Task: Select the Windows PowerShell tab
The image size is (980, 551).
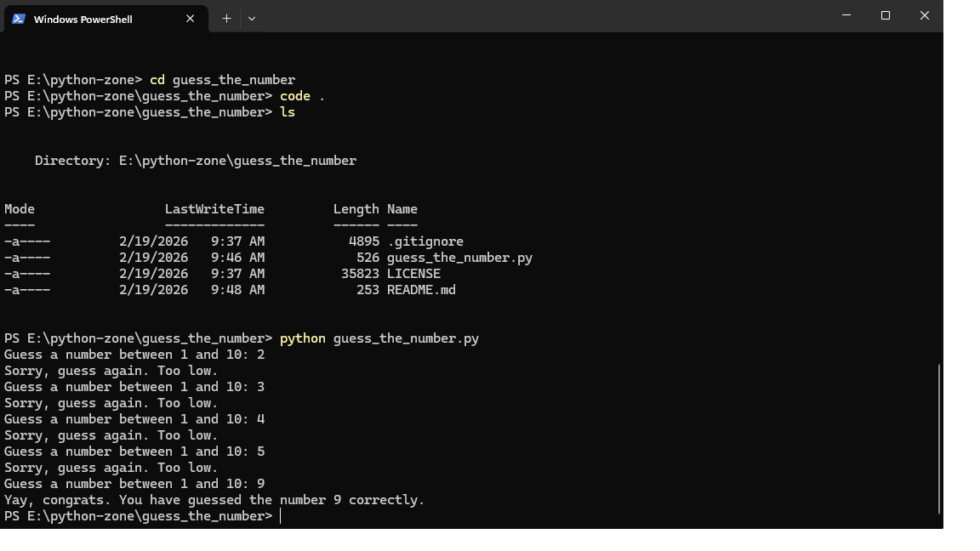Action: 94,19
